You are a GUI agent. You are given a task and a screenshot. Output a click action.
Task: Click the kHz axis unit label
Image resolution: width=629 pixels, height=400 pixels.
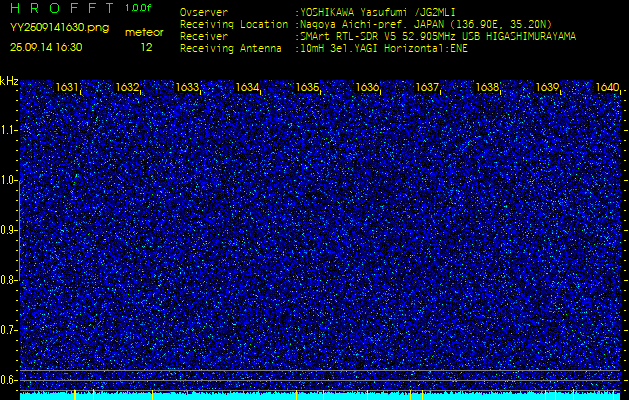click(x=9, y=81)
